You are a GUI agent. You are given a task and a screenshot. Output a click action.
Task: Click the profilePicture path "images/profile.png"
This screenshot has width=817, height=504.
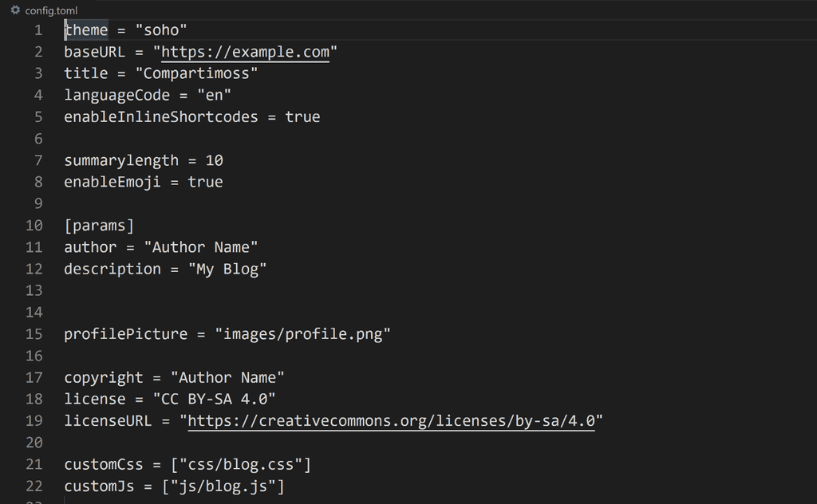coord(302,334)
